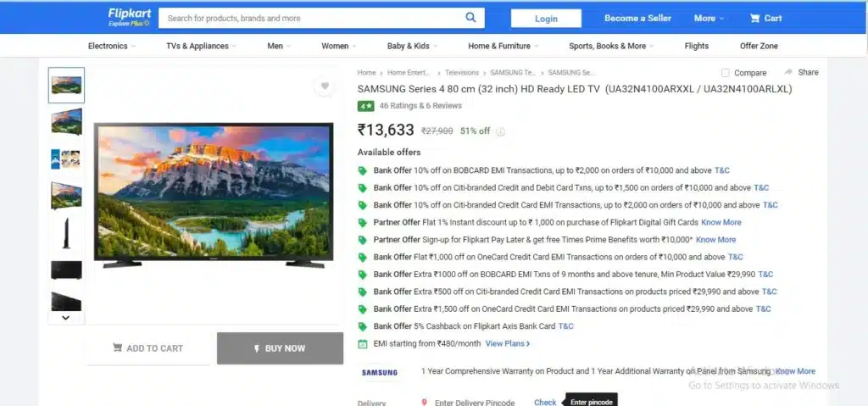The width and height of the screenshot is (868, 406).
Task: Click the ADD TO CART button
Action: click(147, 348)
